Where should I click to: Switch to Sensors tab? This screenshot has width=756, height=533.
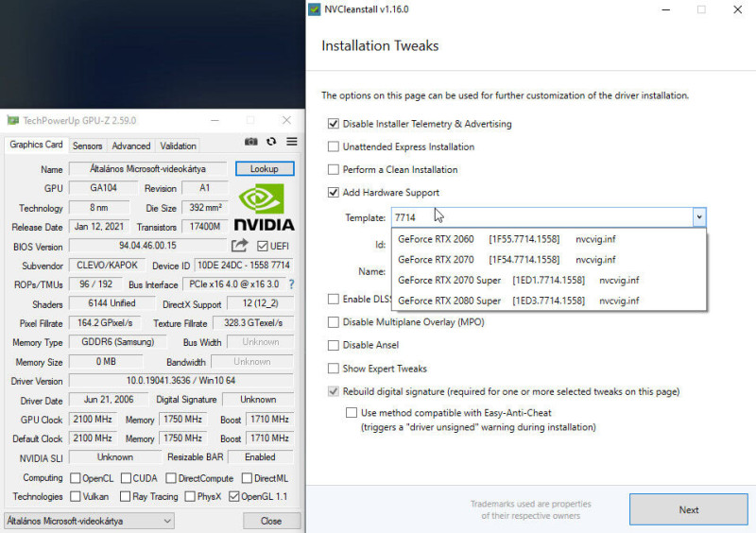[87, 146]
